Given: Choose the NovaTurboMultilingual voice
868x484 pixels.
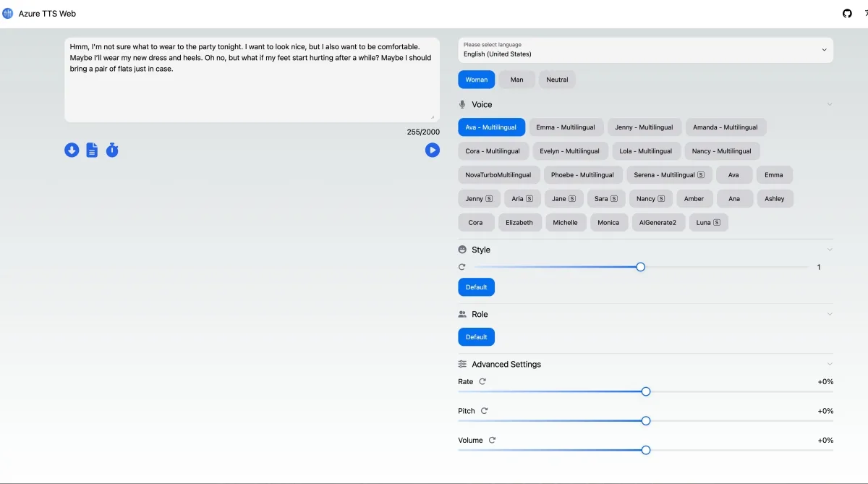Looking at the screenshot, I should 498,174.
